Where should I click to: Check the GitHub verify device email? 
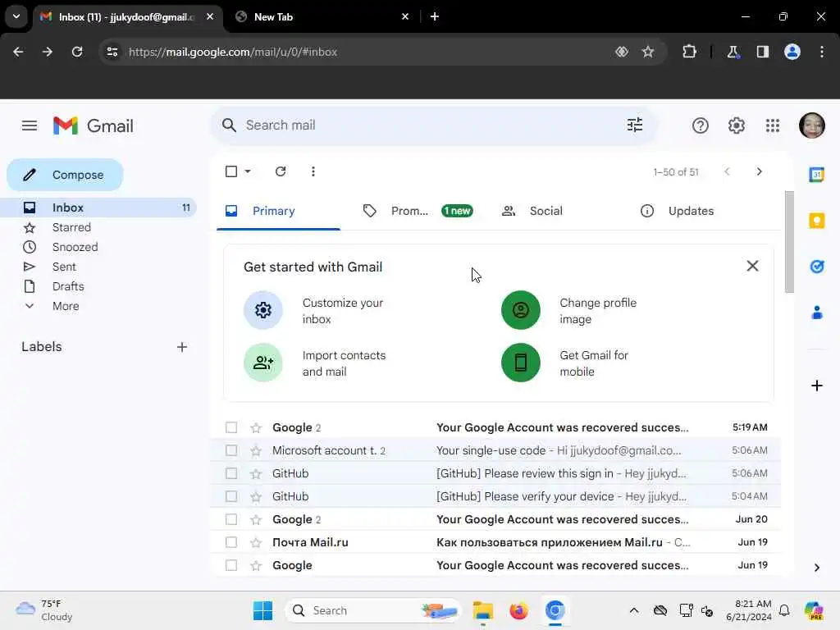[231, 496]
